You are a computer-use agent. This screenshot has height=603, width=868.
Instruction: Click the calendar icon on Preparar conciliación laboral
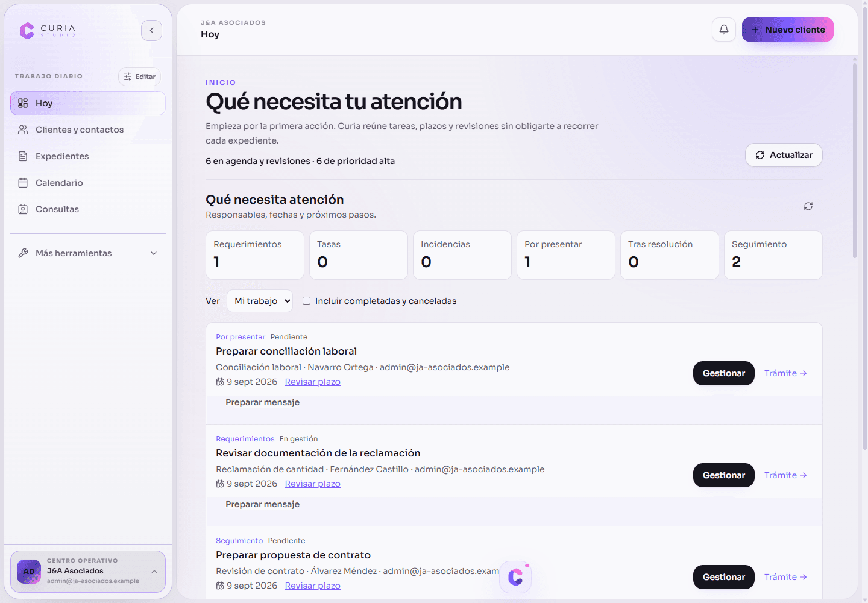pyautogui.click(x=220, y=382)
